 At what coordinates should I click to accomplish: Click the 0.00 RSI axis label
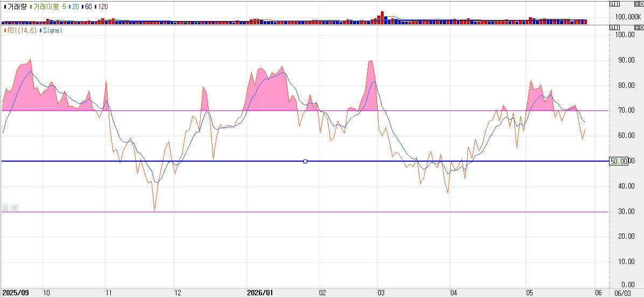(627, 285)
